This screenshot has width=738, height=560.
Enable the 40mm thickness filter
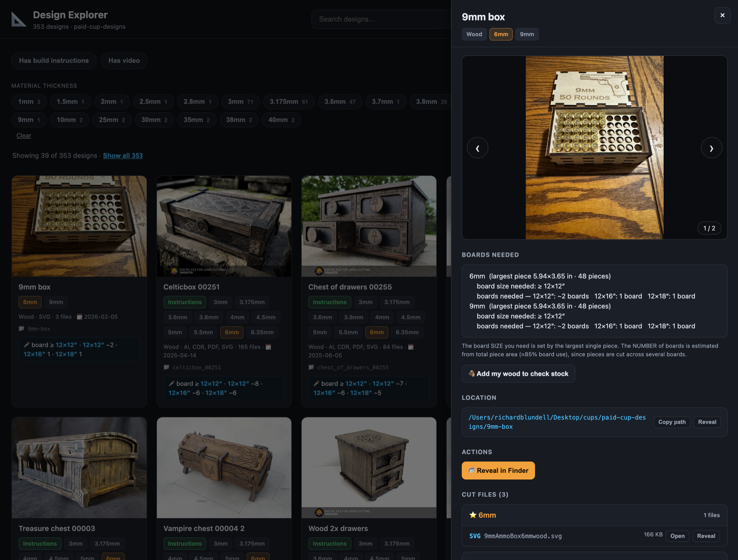[281, 120]
